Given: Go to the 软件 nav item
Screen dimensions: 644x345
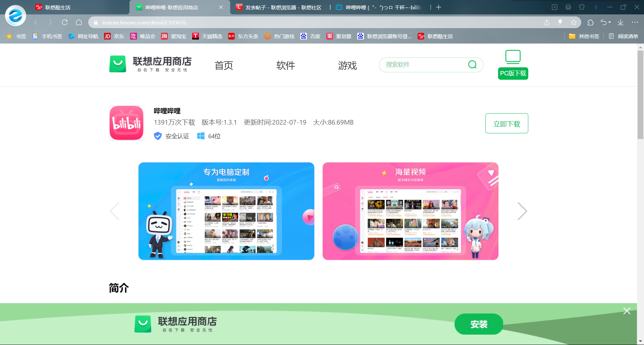Looking at the screenshot, I should point(286,65).
